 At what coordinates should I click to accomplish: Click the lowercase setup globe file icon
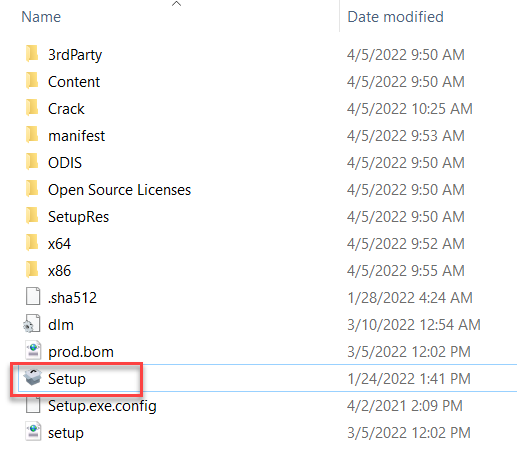[33, 432]
